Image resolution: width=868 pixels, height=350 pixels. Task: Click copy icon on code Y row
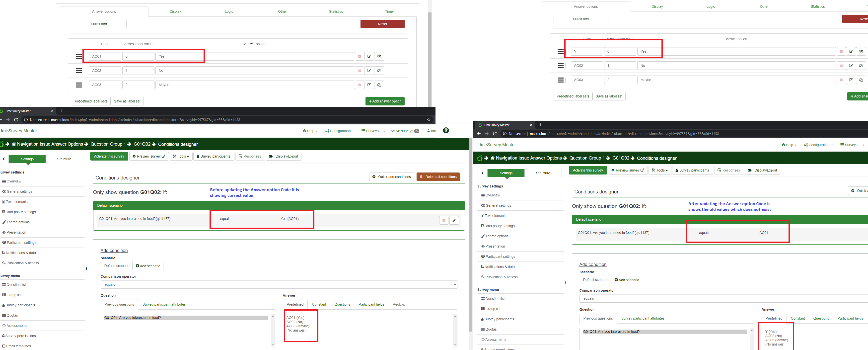[x=861, y=52]
